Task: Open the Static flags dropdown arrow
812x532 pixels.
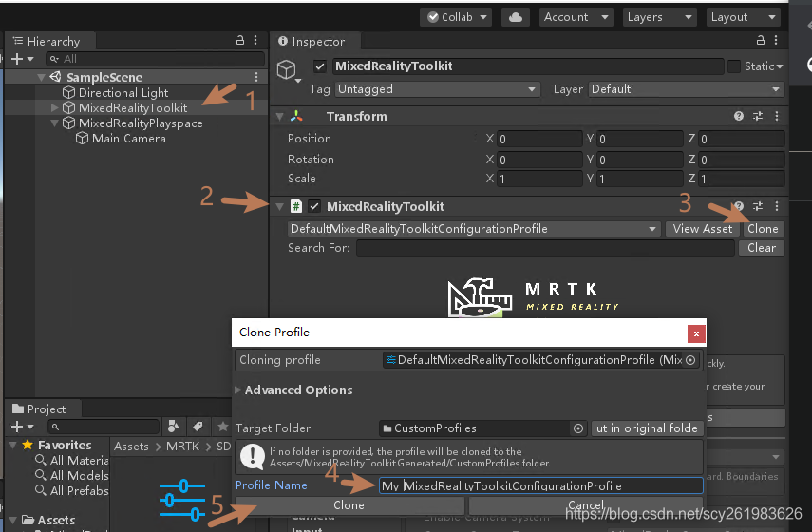Action: 780,66
